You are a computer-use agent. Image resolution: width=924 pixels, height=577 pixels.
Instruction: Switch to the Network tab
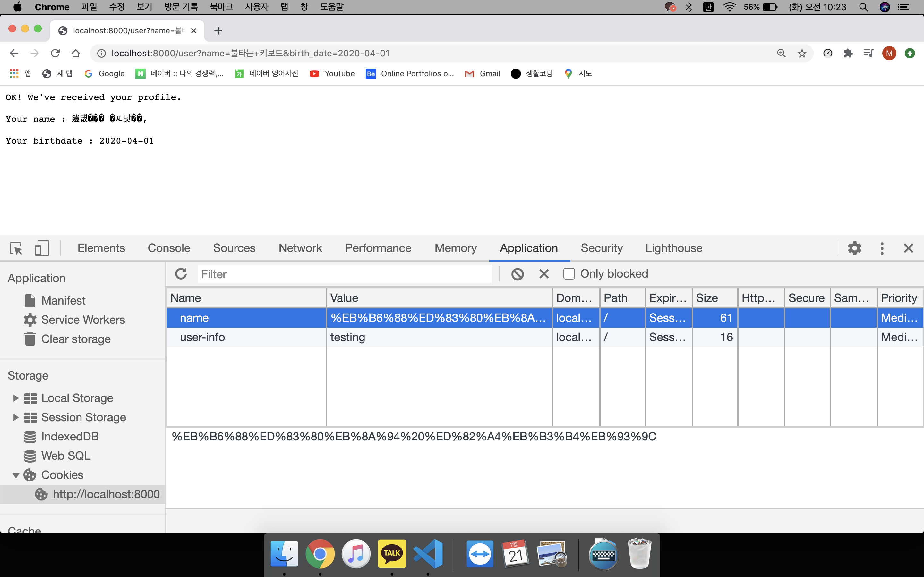[300, 248]
